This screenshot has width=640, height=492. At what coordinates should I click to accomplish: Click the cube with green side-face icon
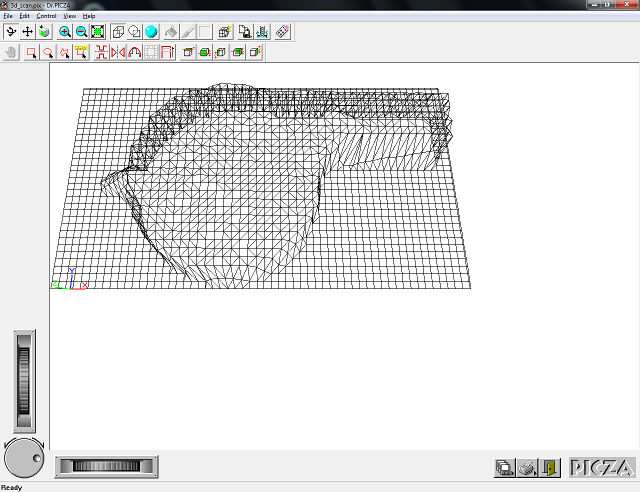[x=254, y=52]
